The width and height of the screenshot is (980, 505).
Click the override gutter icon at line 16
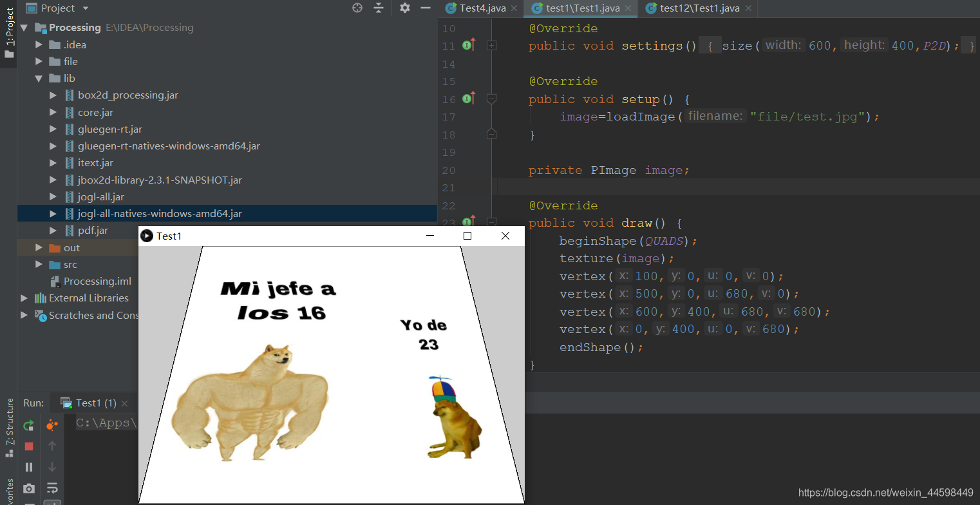(469, 99)
